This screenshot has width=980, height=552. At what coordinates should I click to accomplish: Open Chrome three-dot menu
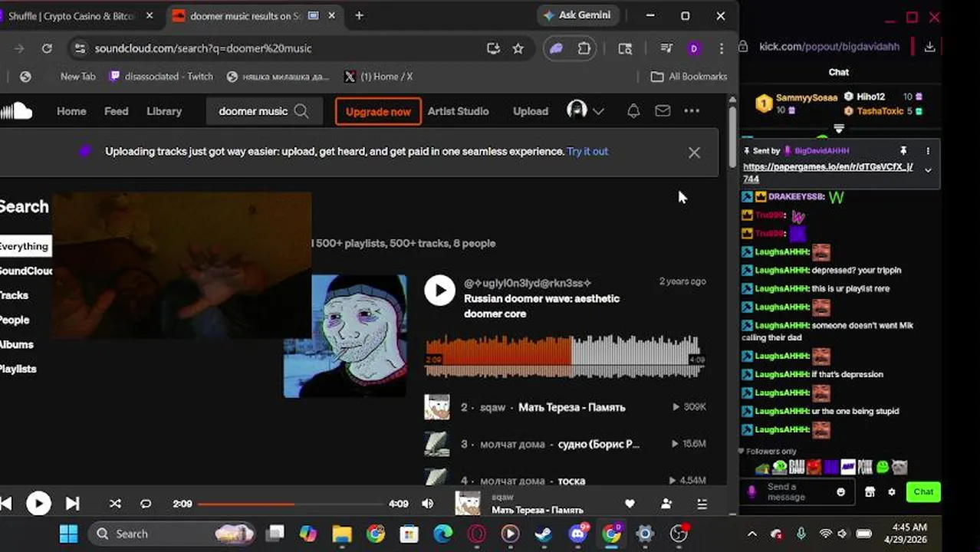[x=722, y=48]
